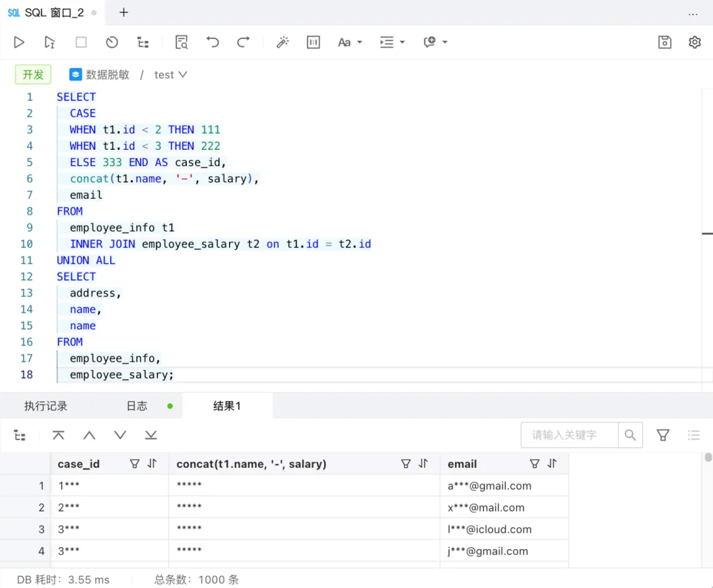Toggle the results filter funnel icon
The height and width of the screenshot is (588, 713).
coord(663,436)
